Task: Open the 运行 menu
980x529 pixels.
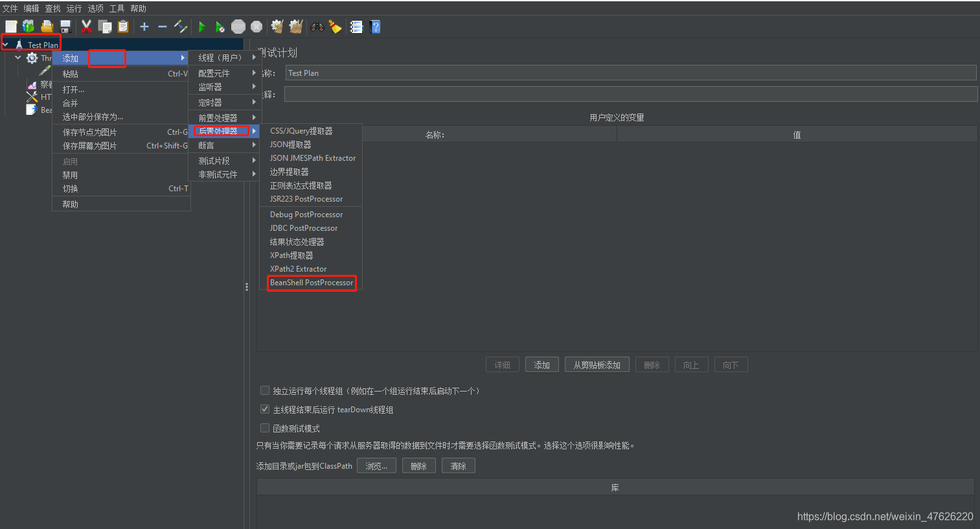Action: (74, 8)
